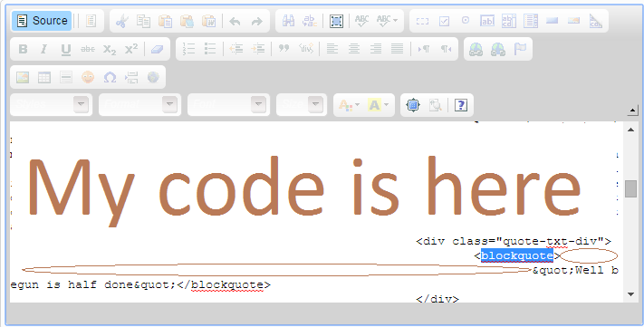Select Align Left
Image resolution: width=644 pixels, height=327 pixels.
coord(332,49)
